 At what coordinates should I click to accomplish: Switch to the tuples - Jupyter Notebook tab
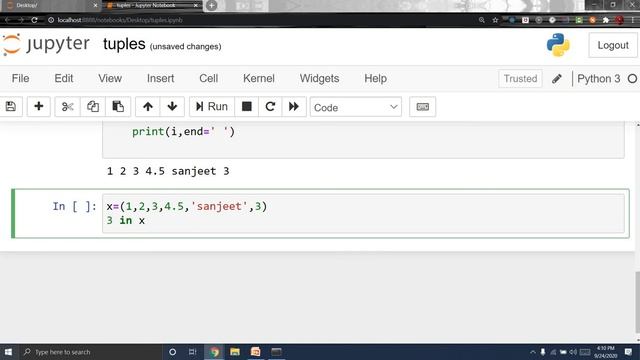(x=152, y=6)
